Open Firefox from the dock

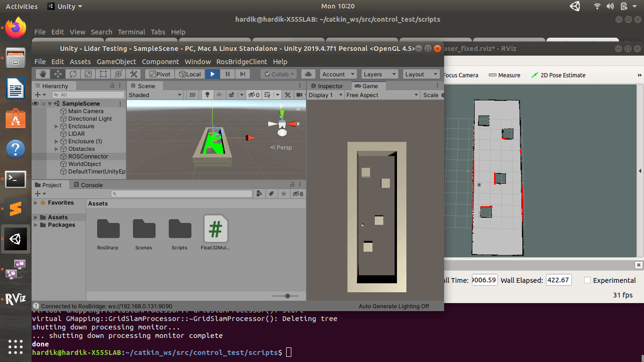pyautogui.click(x=16, y=28)
